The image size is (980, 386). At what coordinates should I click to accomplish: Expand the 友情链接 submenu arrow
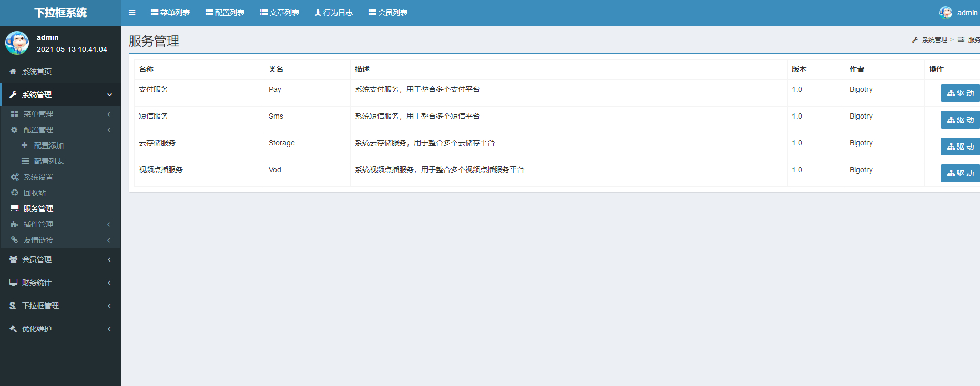point(109,240)
